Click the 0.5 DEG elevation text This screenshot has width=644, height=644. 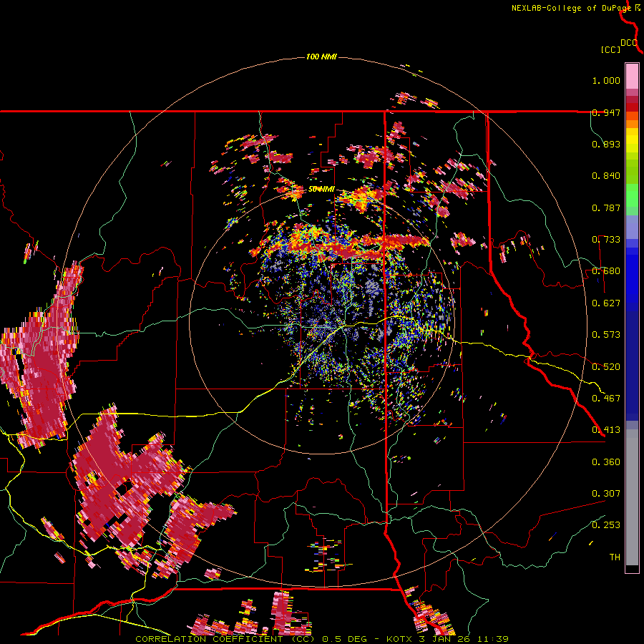pyautogui.click(x=345, y=639)
